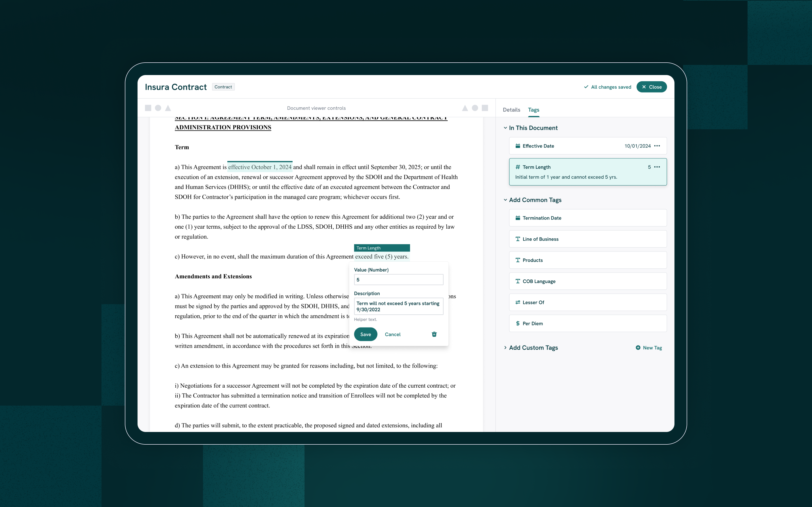Save the Term Length tag value

(x=365, y=334)
